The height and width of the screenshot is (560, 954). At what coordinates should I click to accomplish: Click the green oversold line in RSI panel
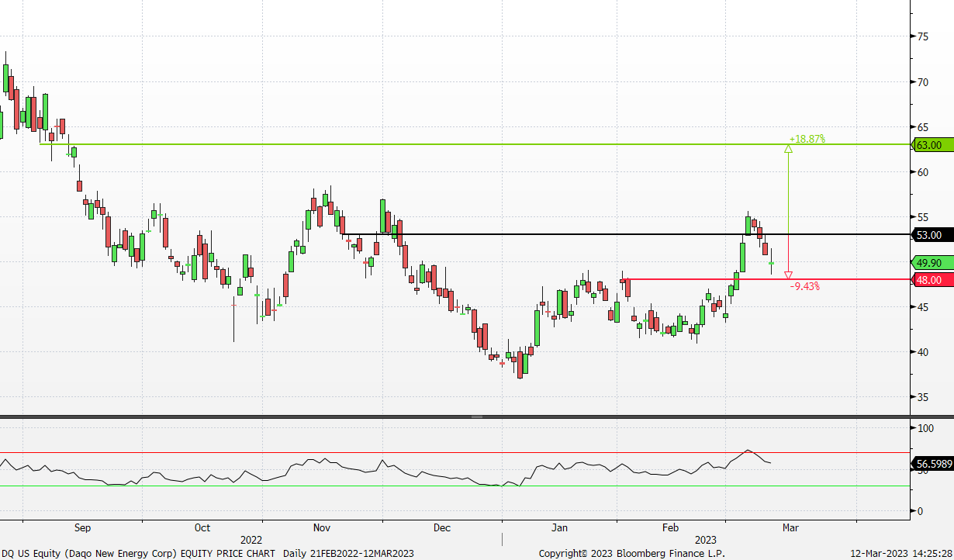(455, 486)
